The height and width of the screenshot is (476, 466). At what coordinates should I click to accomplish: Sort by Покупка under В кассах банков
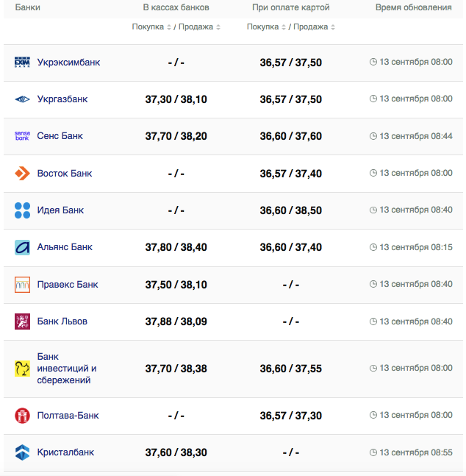point(152,27)
